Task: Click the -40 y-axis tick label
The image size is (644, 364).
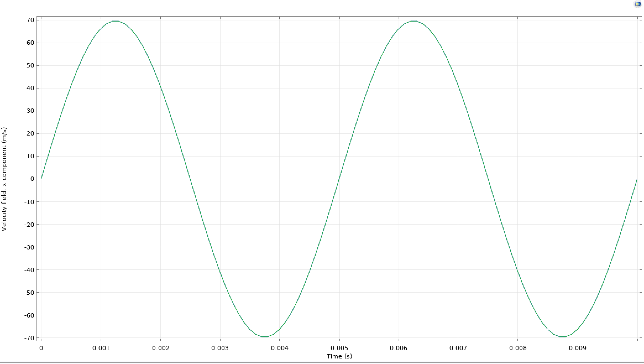Action: [29, 270]
